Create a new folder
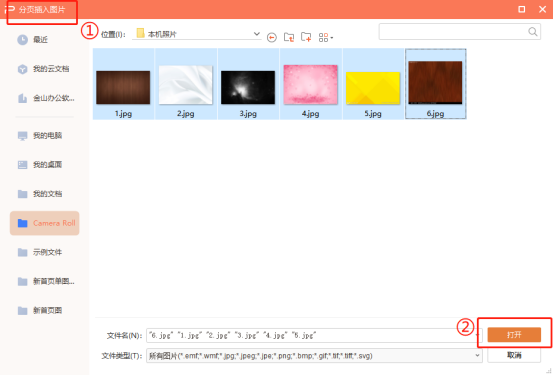Viewport: 554px width, 375px height. point(306,37)
